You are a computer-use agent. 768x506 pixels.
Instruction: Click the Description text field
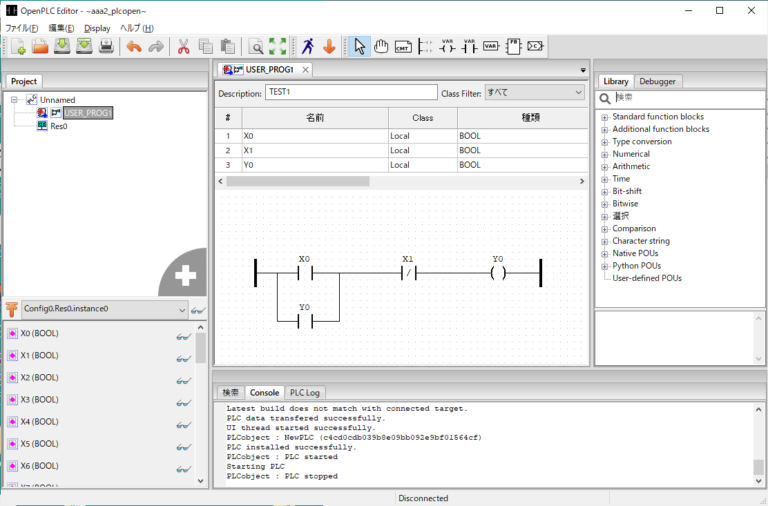pyautogui.click(x=350, y=93)
